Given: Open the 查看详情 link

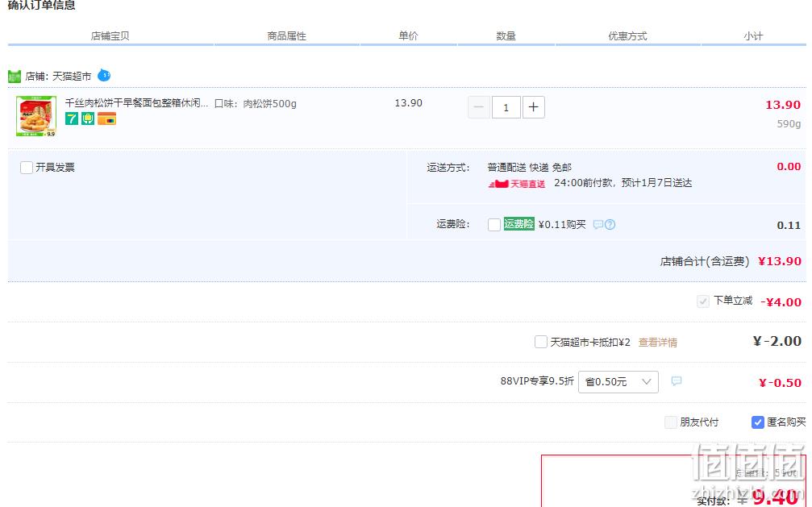Looking at the screenshot, I should click(x=658, y=343).
